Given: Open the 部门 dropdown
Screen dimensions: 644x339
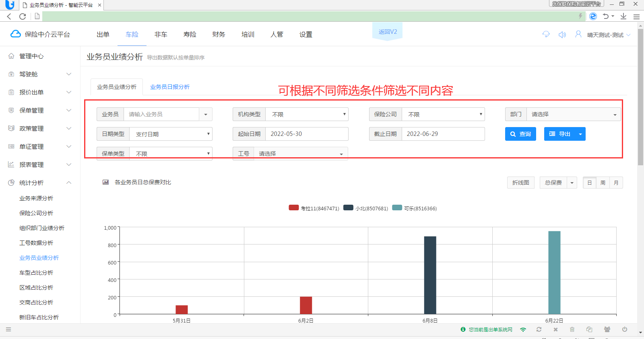Looking at the screenshot, I should coord(574,114).
